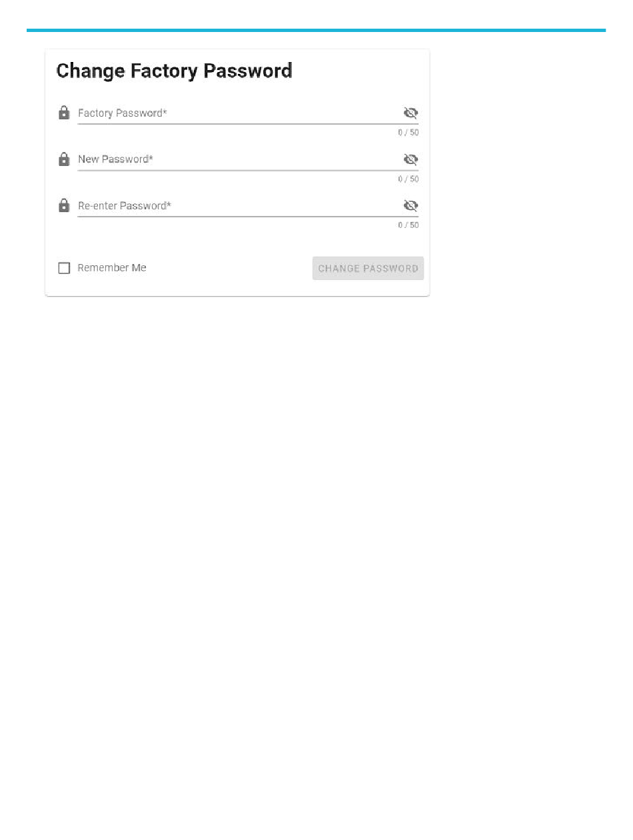633x840 pixels.
Task: Click the lock icon beside Factory Password
Action: tap(64, 113)
